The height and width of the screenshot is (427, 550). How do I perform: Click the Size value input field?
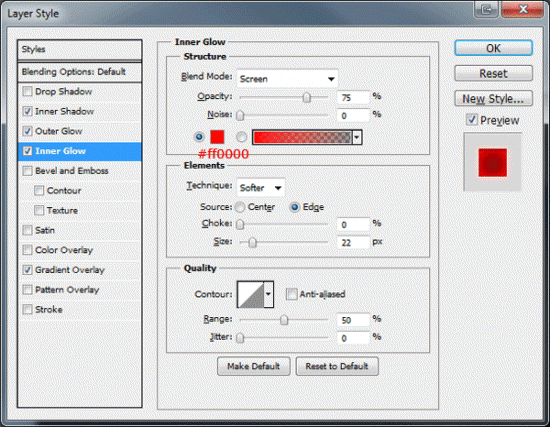(x=353, y=242)
